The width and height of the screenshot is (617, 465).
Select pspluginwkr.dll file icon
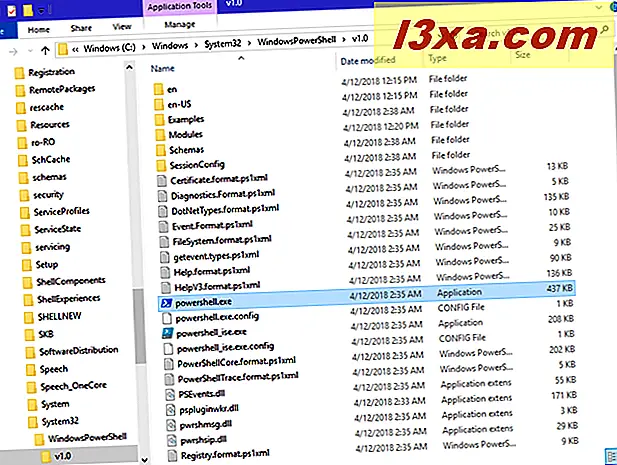coord(170,410)
